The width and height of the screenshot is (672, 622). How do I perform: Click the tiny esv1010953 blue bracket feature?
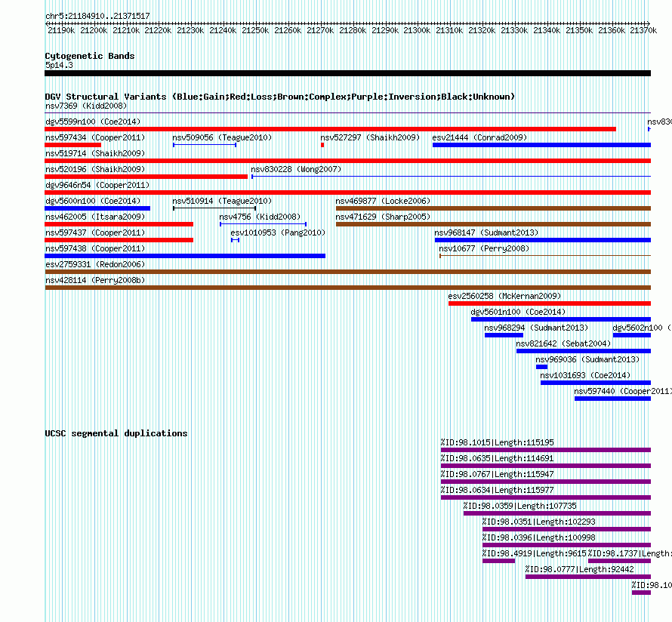(235, 240)
